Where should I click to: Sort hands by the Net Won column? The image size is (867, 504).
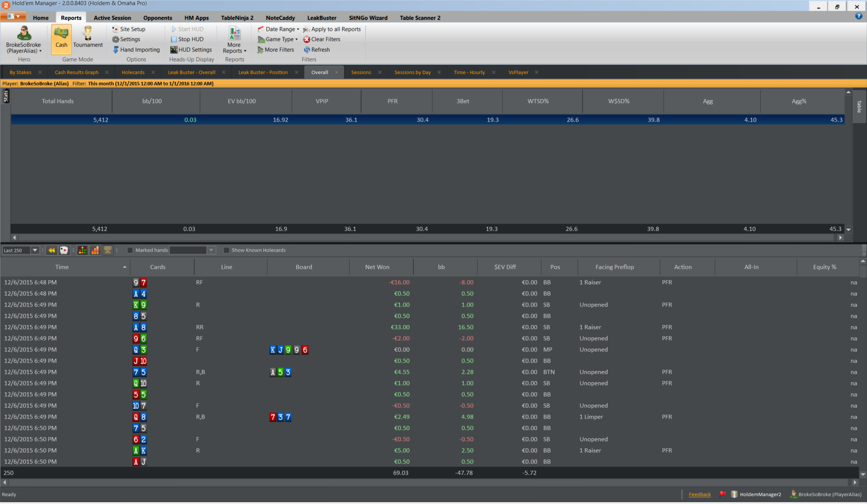pos(381,267)
